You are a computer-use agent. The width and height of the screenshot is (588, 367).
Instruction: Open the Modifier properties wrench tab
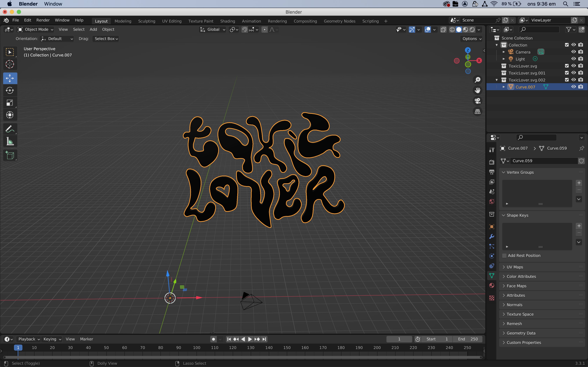click(492, 236)
